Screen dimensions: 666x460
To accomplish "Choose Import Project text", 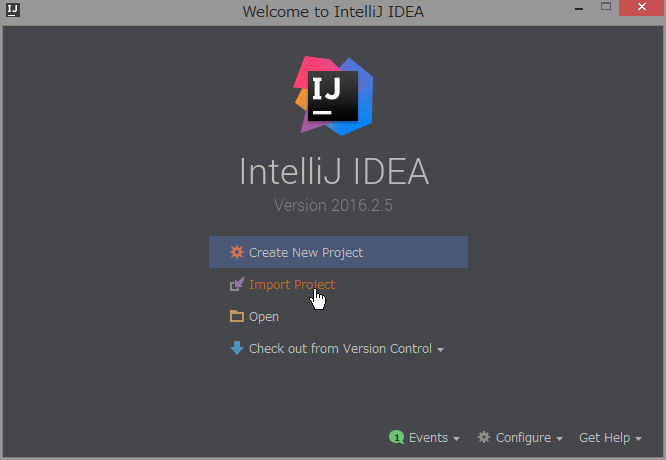I will click(292, 285).
